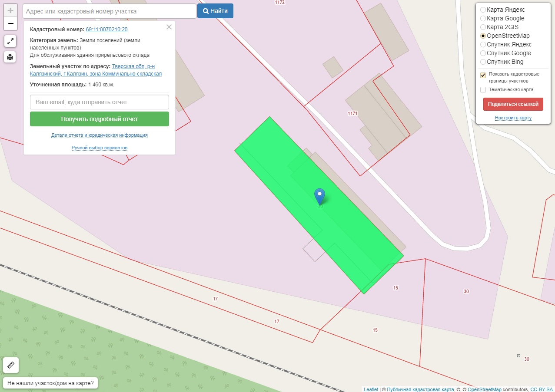Enable the Тематическая карта checkbox

(x=483, y=89)
